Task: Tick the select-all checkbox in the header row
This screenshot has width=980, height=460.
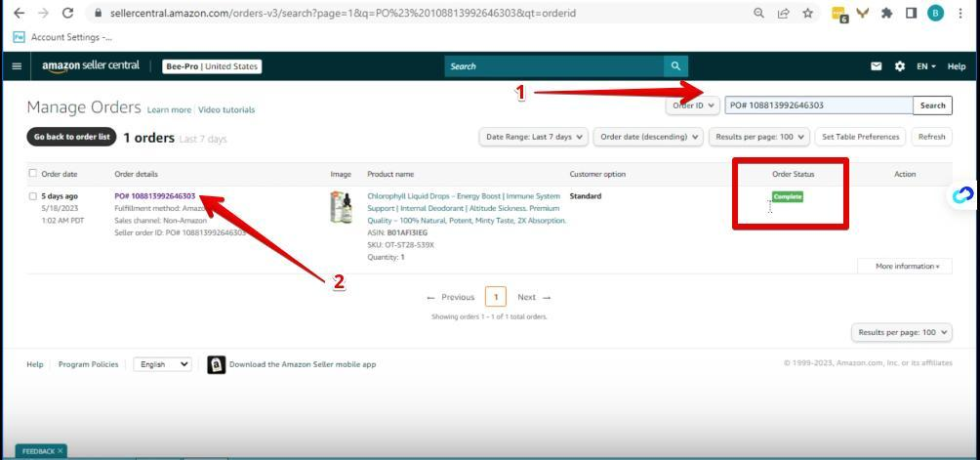Action: point(33,174)
